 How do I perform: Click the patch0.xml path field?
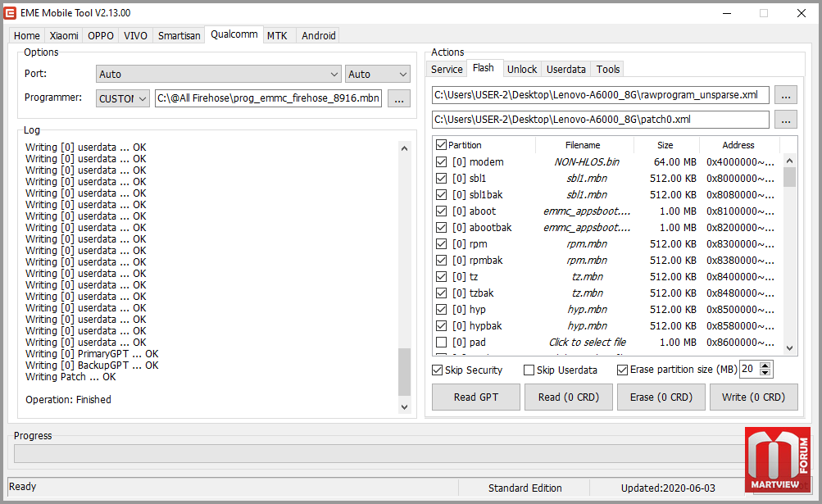(x=600, y=120)
